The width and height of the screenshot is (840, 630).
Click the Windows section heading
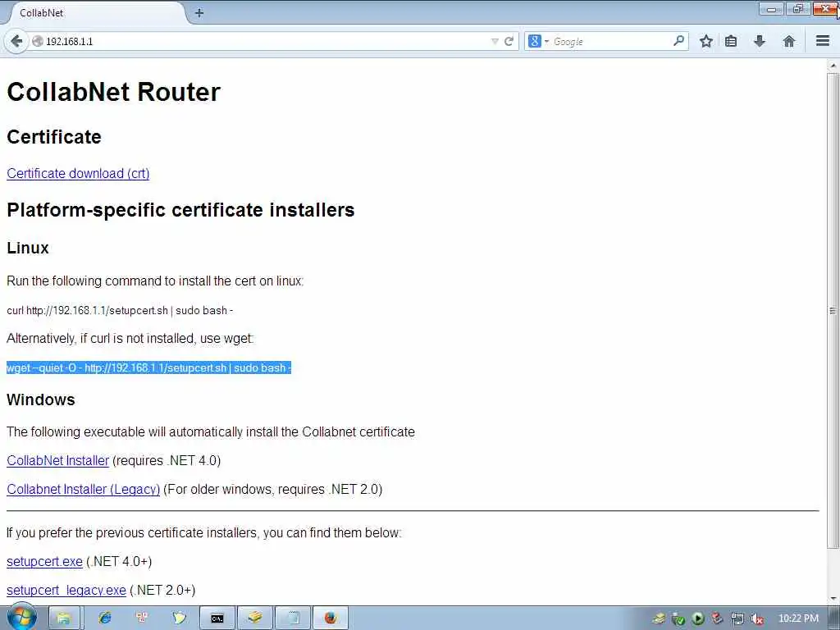point(41,399)
